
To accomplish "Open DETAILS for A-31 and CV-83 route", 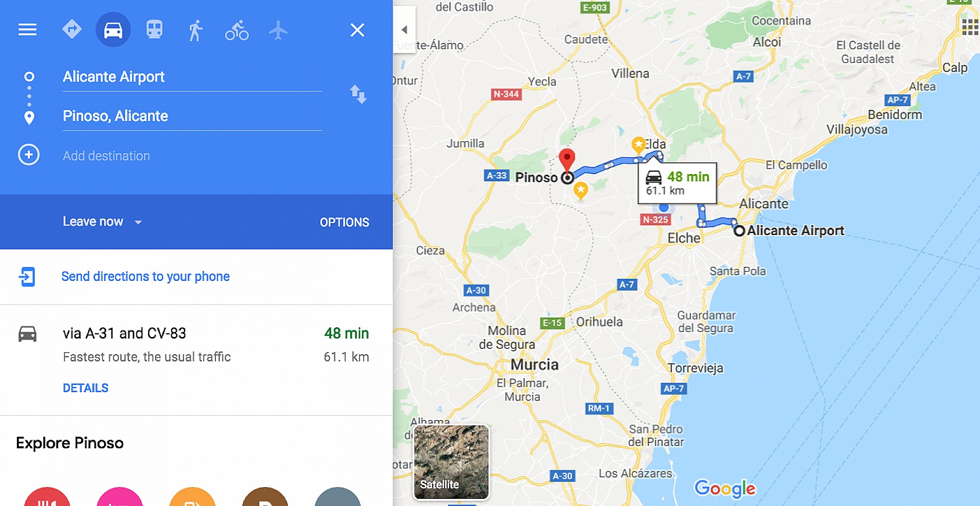I will tap(86, 388).
